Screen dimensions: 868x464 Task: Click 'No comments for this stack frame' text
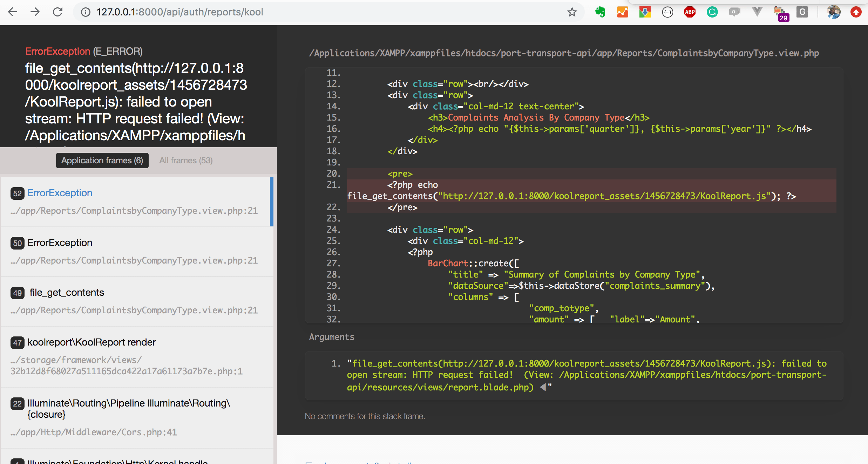pyautogui.click(x=365, y=416)
